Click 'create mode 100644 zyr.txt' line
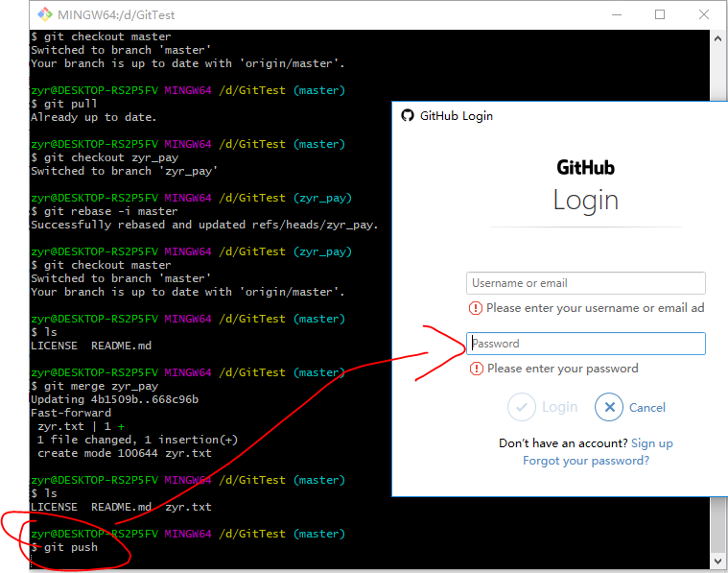728x573 pixels. coord(125,454)
